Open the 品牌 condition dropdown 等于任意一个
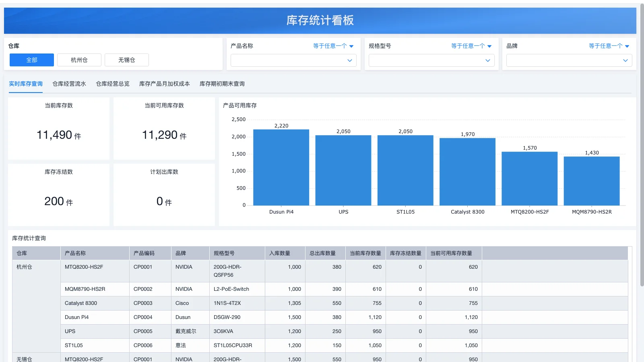Image resolution: width=644 pixels, height=362 pixels. pyautogui.click(x=609, y=46)
